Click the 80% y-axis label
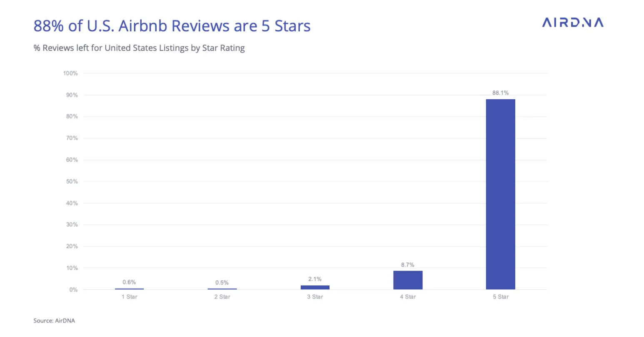The width and height of the screenshot is (644, 337). 72,117
